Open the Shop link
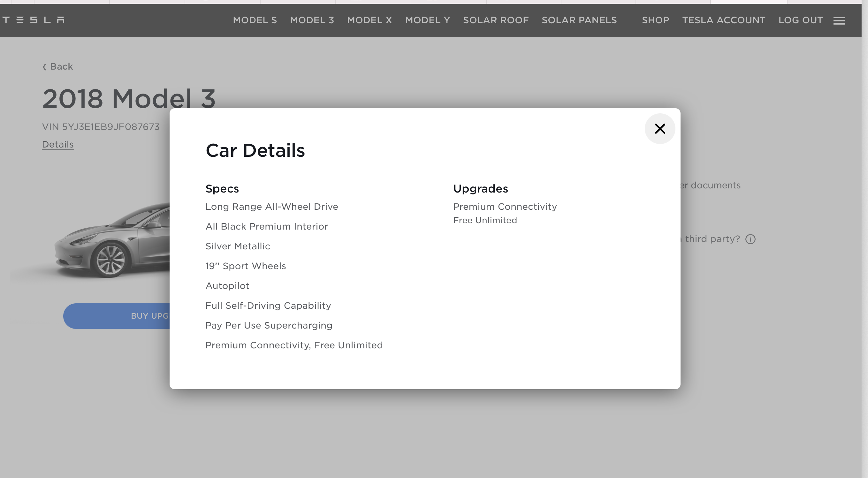The image size is (868, 478). 655,20
